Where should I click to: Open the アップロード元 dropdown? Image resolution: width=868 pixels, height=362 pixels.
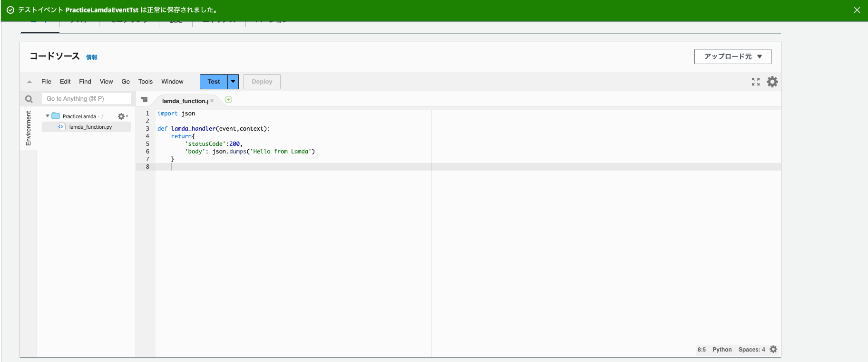[x=732, y=57]
